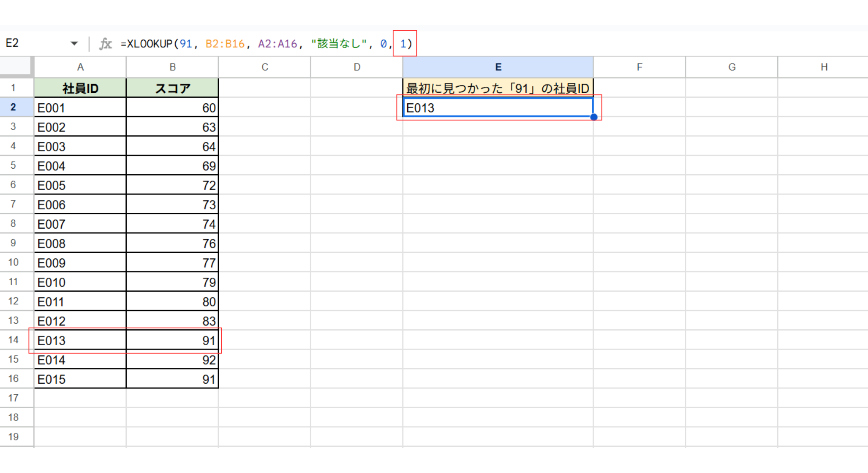This screenshot has width=868, height=473.
Task: Open the name box dropdown arrow
Action: point(74,43)
